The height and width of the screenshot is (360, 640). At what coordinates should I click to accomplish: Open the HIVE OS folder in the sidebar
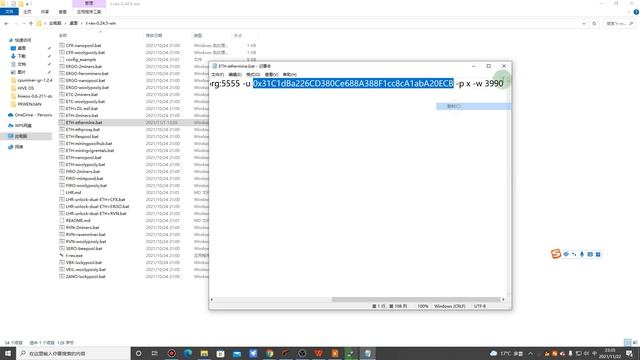click(25, 88)
